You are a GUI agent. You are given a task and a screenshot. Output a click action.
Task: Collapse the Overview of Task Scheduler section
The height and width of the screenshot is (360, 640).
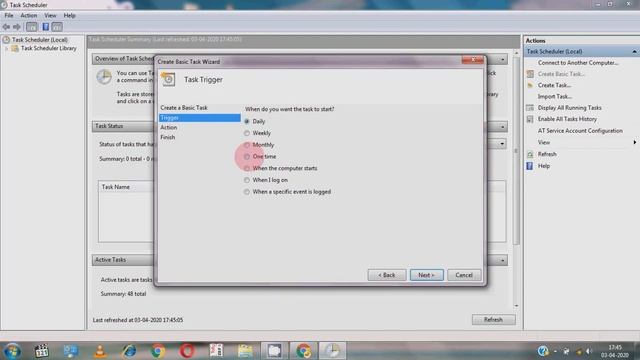502,60
